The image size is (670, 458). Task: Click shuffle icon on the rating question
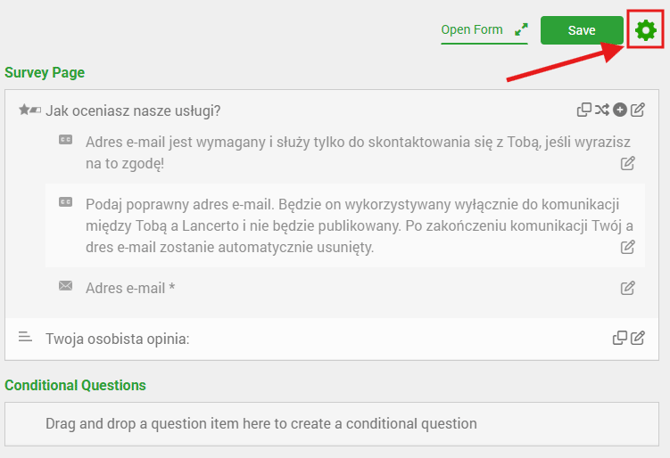coord(602,109)
